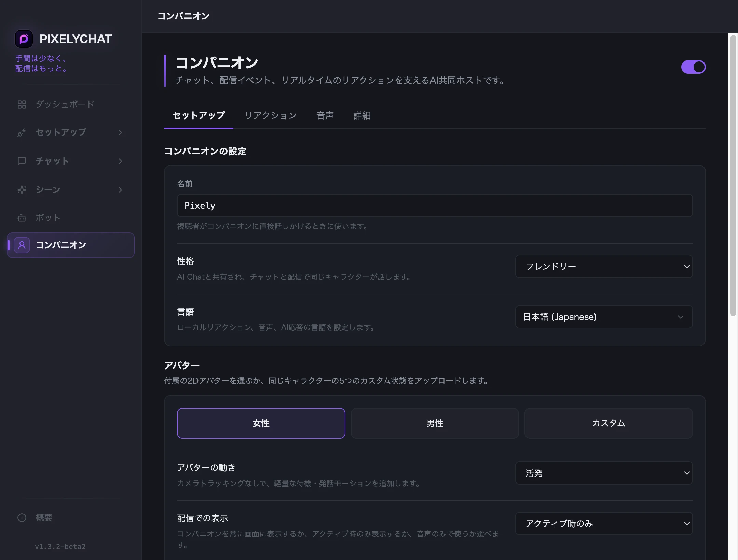Image resolution: width=738 pixels, height=560 pixels.
Task: Click the ボット robot icon
Action: pyautogui.click(x=22, y=218)
